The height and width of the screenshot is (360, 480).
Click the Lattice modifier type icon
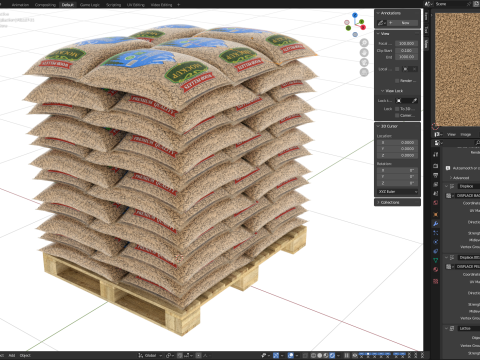click(x=452, y=328)
